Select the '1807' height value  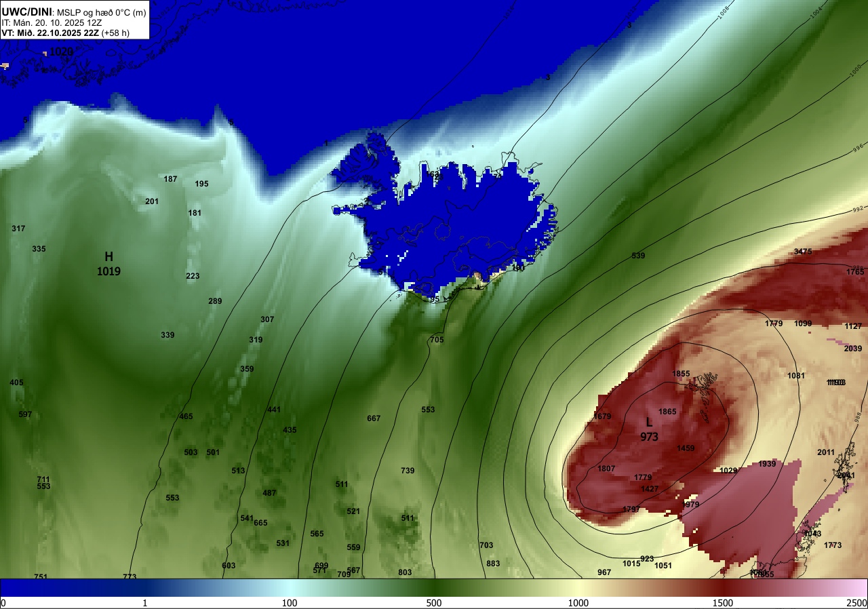pos(606,469)
